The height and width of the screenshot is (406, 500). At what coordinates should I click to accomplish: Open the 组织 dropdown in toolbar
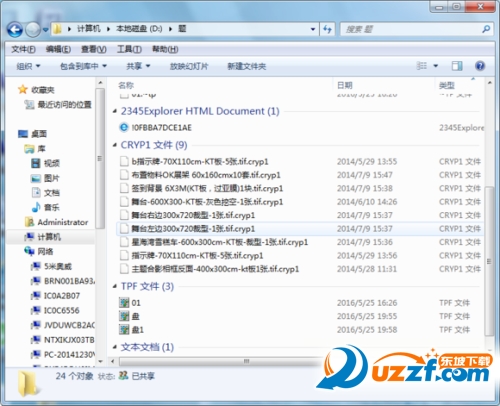pyautogui.click(x=28, y=66)
